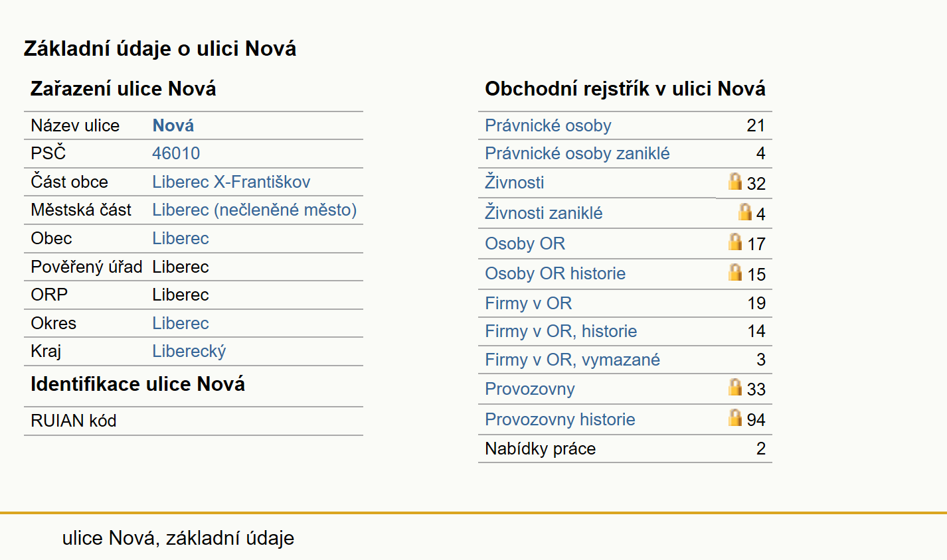The width and height of the screenshot is (947, 560).
Task: Click the lock icon in Živnosti zaniklé row
Action: [x=745, y=212]
